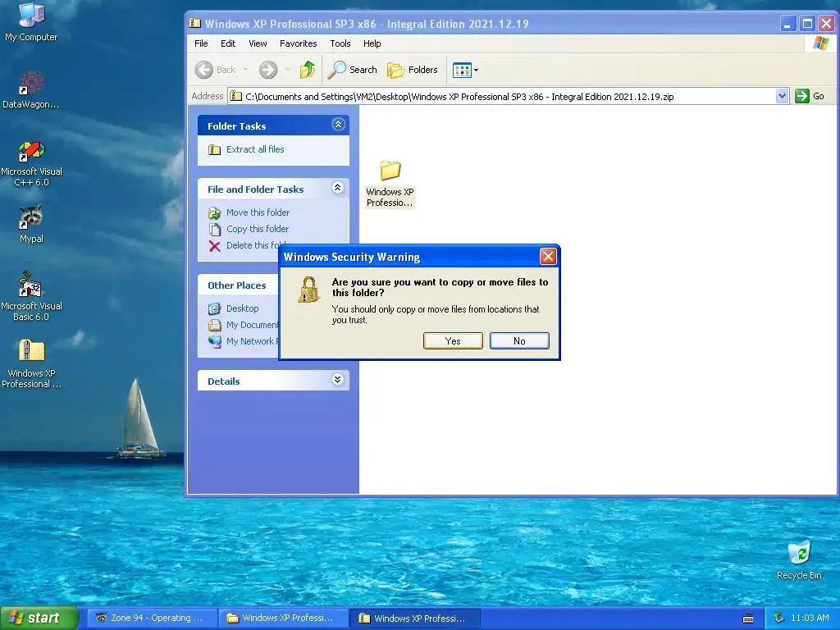The height and width of the screenshot is (630, 840).
Task: Open Forward history dropdown arrow
Action: click(287, 70)
